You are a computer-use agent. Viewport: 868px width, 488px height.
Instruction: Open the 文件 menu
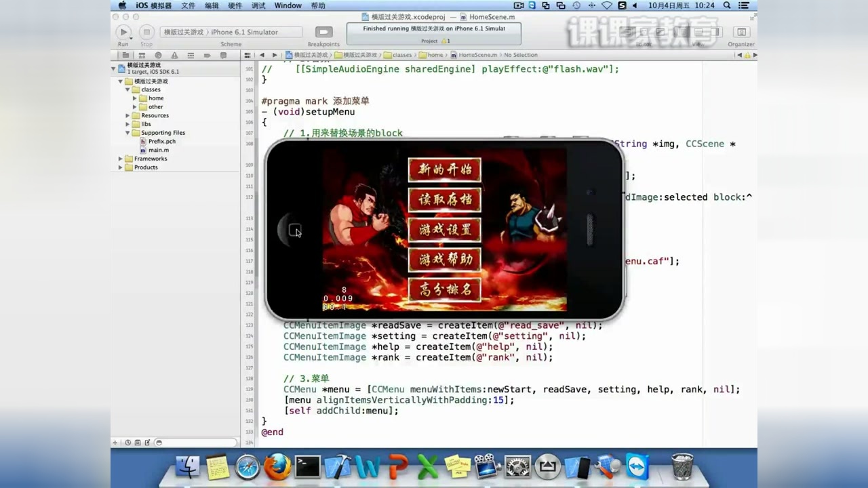(188, 5)
